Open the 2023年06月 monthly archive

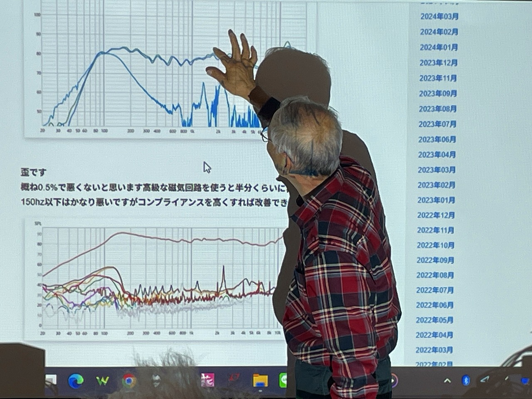[x=437, y=139]
